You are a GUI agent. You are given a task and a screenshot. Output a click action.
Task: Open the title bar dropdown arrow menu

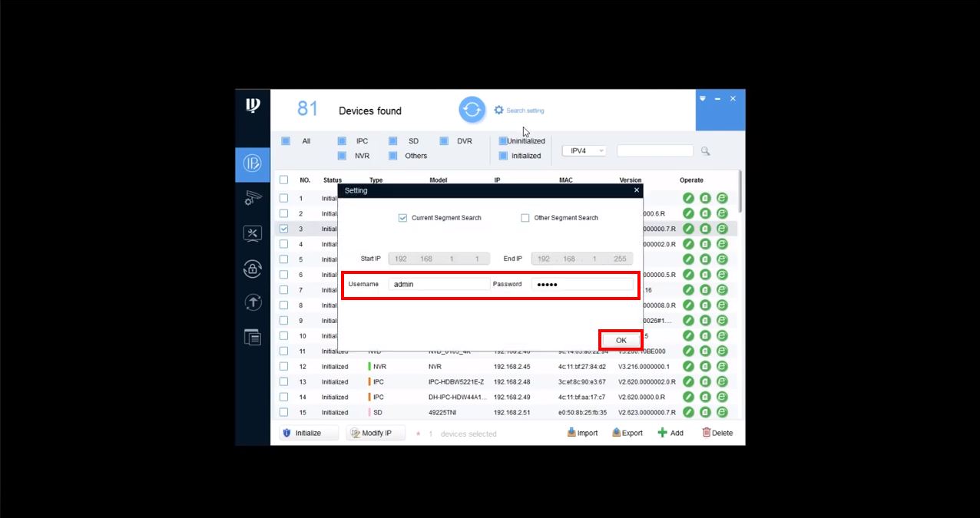coord(702,98)
